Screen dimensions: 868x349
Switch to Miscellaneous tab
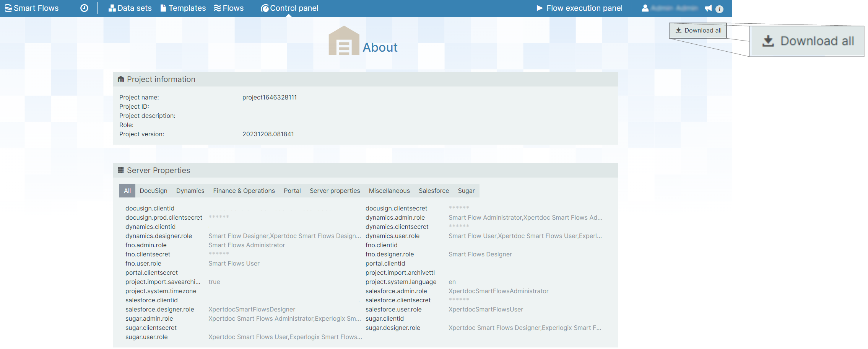(x=389, y=191)
